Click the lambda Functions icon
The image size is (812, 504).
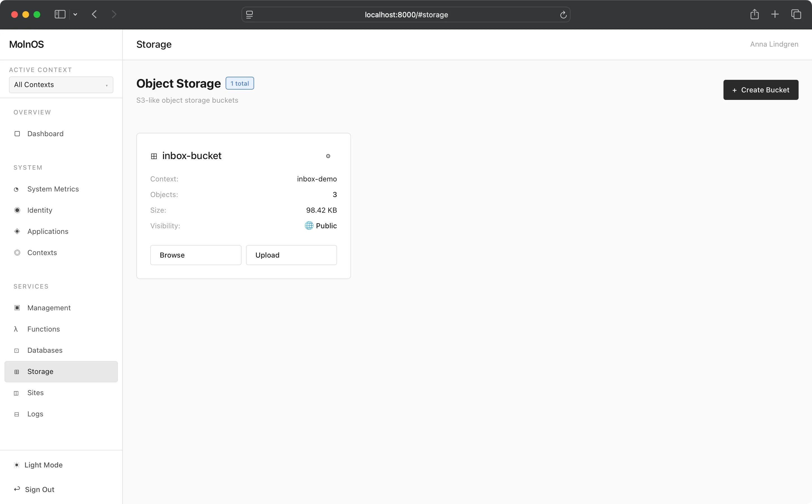pyautogui.click(x=16, y=329)
